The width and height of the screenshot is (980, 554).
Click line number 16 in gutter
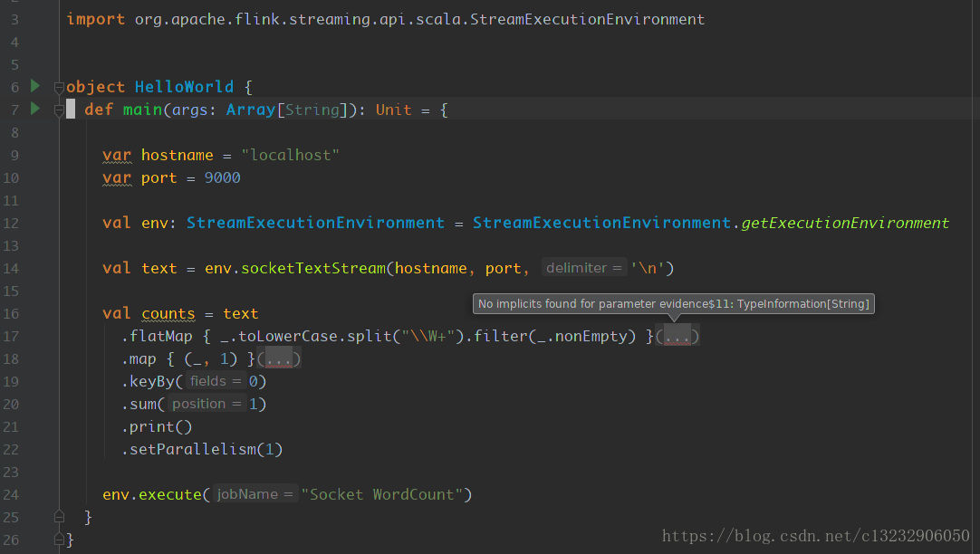(11, 313)
